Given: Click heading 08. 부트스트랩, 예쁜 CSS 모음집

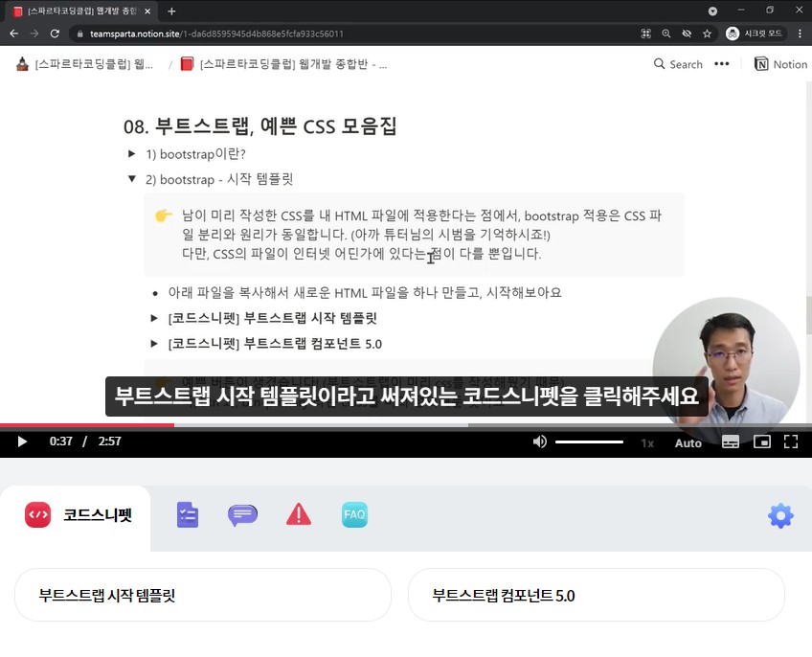Looking at the screenshot, I should coord(259,125).
